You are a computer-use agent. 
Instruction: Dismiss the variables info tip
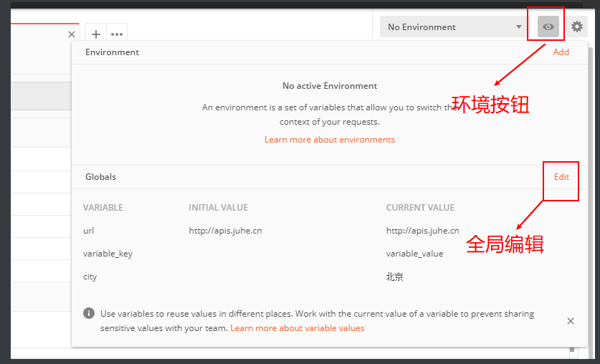point(570,321)
